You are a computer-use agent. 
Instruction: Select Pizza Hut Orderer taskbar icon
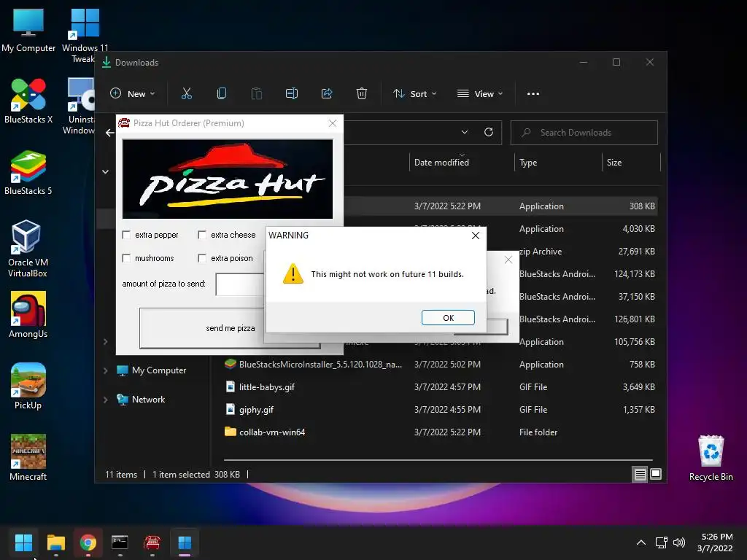click(x=152, y=542)
